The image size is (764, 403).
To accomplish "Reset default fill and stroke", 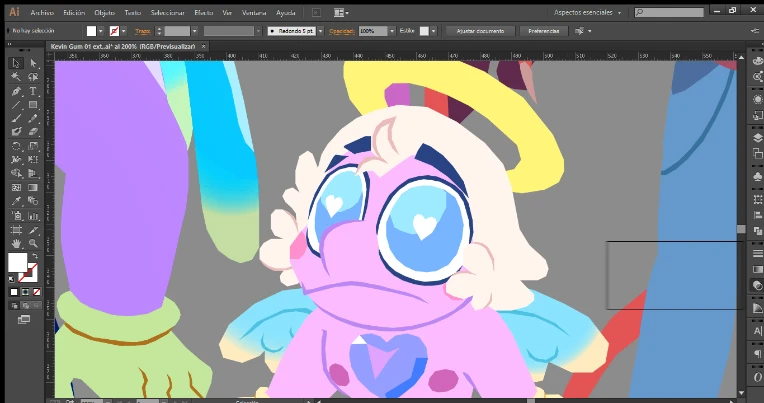I will pos(12,279).
